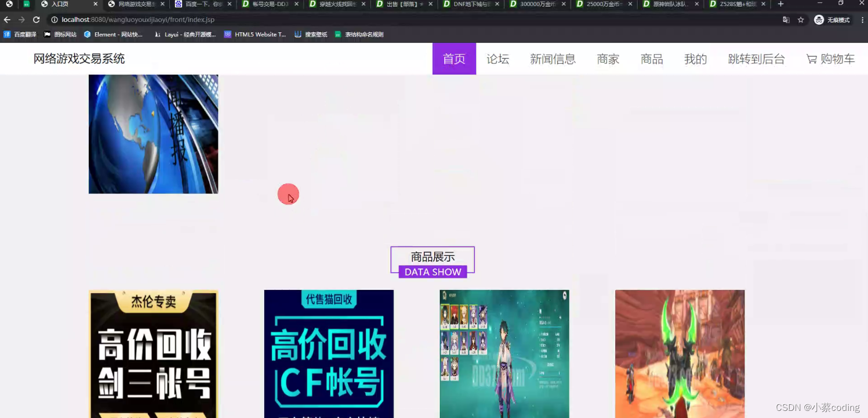Screen dimensions: 868x418
Task: Open the 商品 products page
Action: [x=652, y=59]
